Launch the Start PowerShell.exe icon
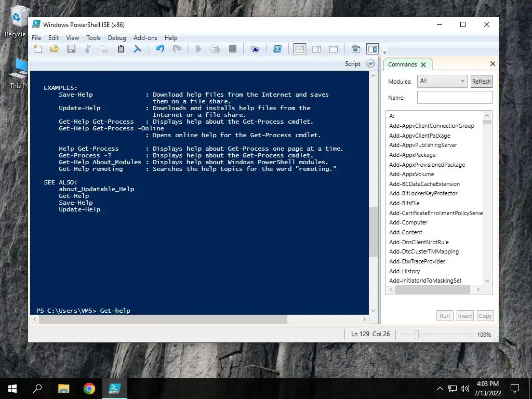This screenshot has height=399, width=532. (277, 49)
